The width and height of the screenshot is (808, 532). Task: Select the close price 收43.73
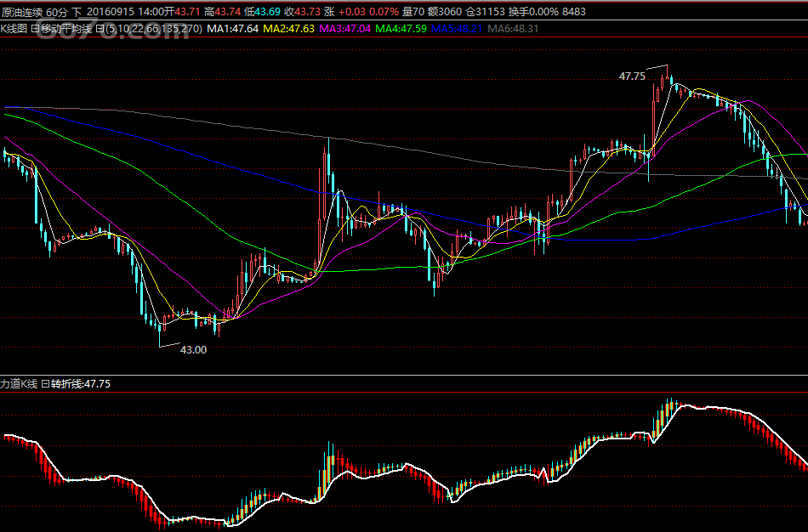pyautogui.click(x=303, y=11)
